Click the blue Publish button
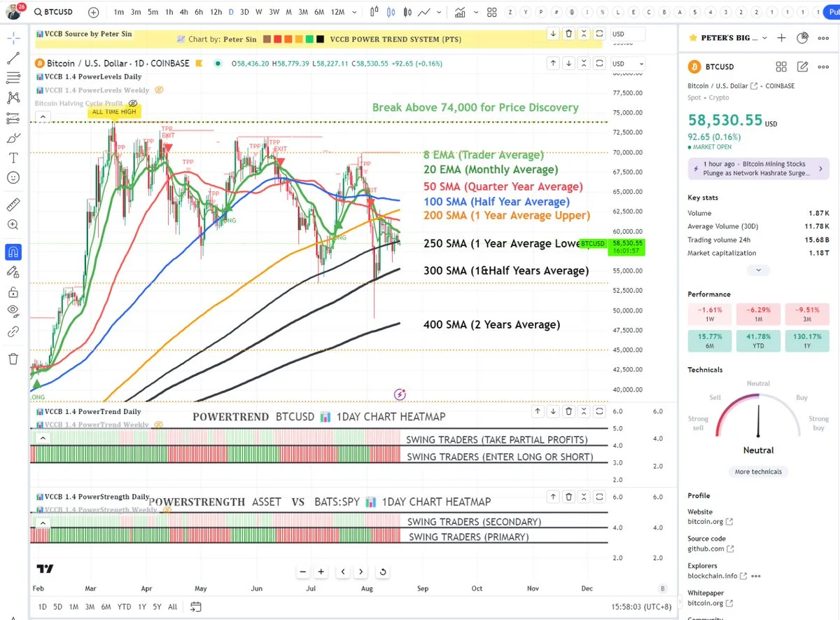This screenshot has height=620, width=840. tap(832, 13)
